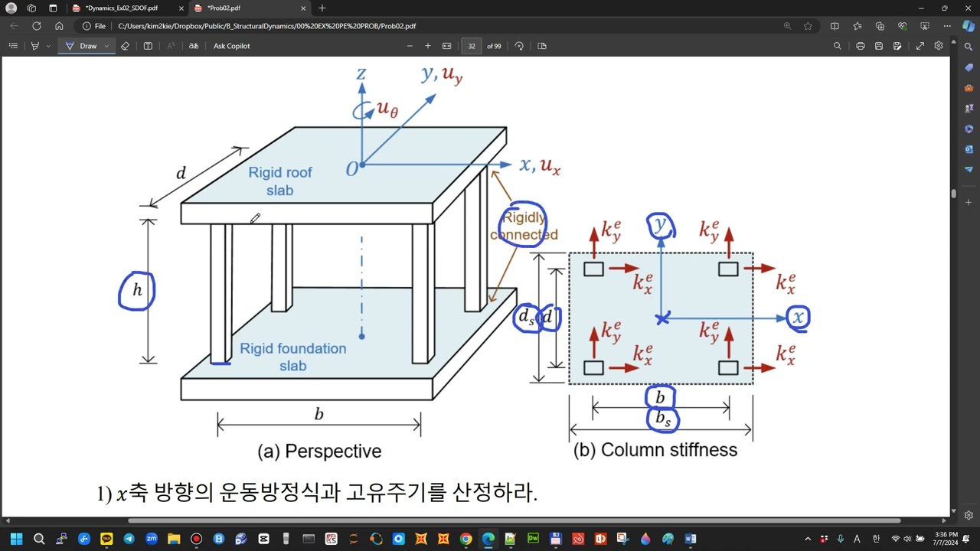This screenshot has height=551, width=980.
Task: Open KakaoTalk from the taskbar
Action: click(x=106, y=539)
